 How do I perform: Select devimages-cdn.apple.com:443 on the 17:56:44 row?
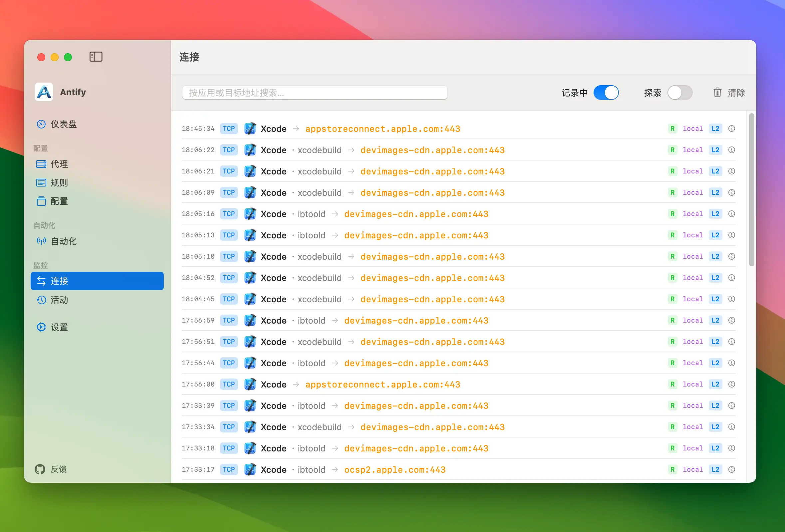click(416, 363)
